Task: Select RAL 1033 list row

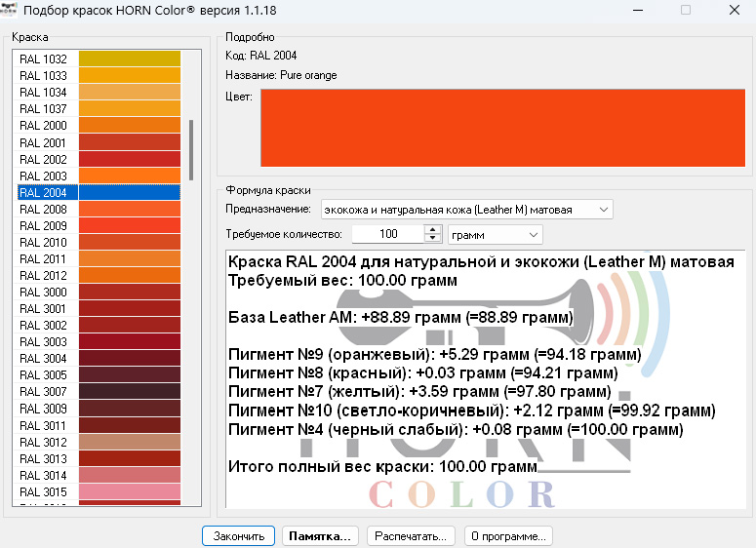Action: 99,76
